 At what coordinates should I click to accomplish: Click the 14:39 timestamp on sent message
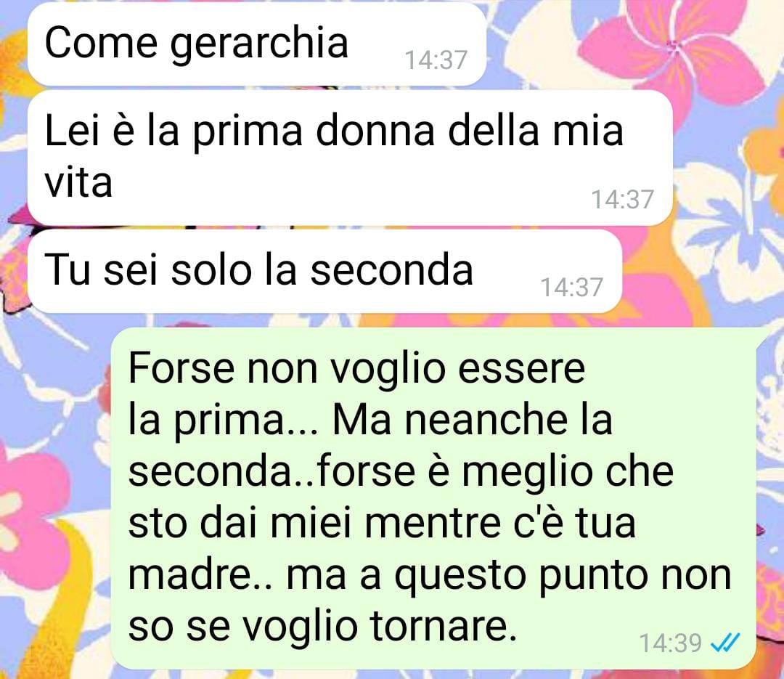(x=670, y=643)
